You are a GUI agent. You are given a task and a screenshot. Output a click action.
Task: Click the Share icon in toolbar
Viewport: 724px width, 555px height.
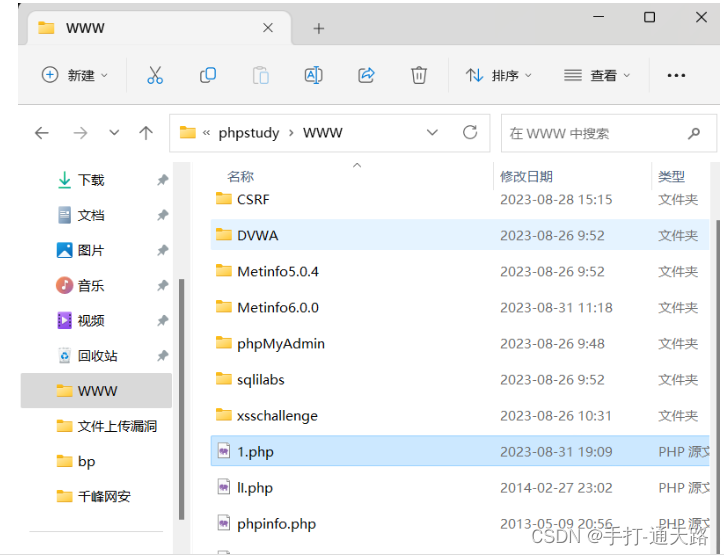pos(366,75)
